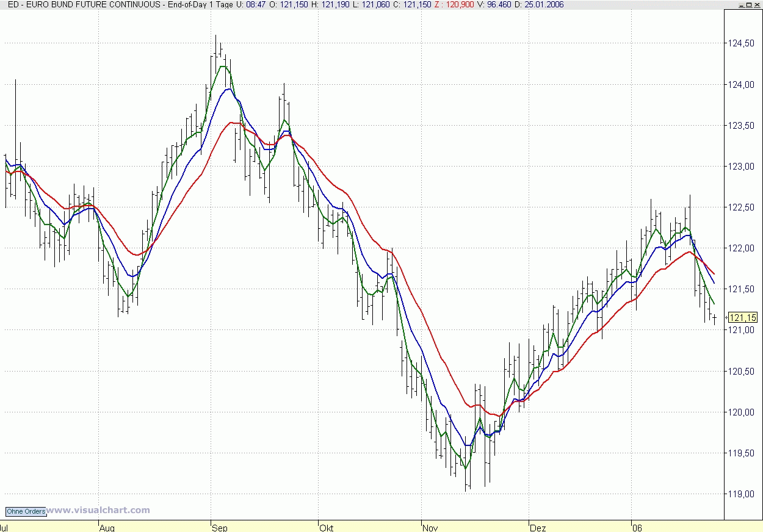The height and width of the screenshot is (532, 763).
Task: Click the 123,00 price axis label
Action: point(741,167)
